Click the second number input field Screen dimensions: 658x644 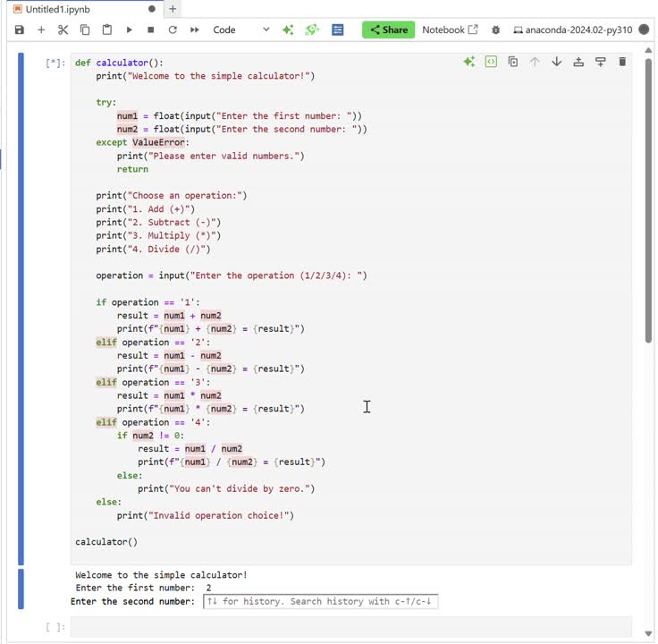pyautogui.click(x=320, y=601)
